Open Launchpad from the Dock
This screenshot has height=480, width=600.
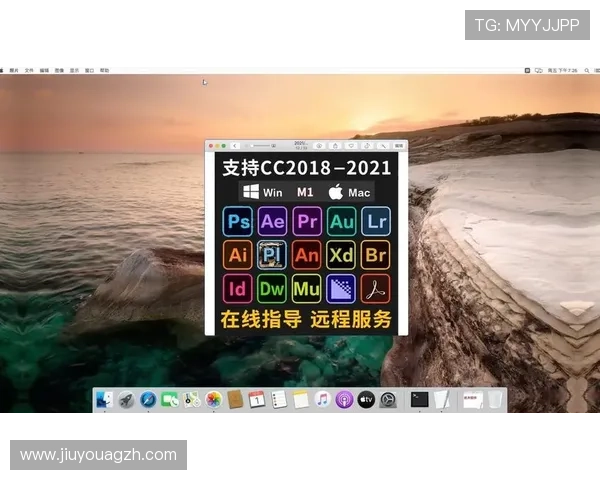click(x=126, y=400)
